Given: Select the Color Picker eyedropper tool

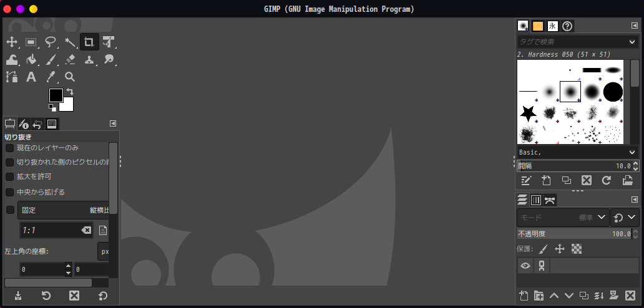Looking at the screenshot, I should [x=51, y=77].
